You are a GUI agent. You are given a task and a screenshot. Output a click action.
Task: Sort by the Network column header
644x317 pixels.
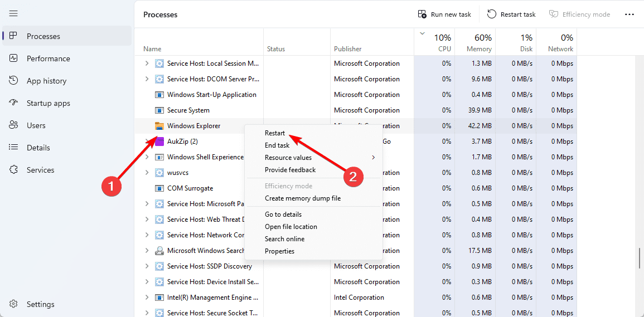point(556,42)
